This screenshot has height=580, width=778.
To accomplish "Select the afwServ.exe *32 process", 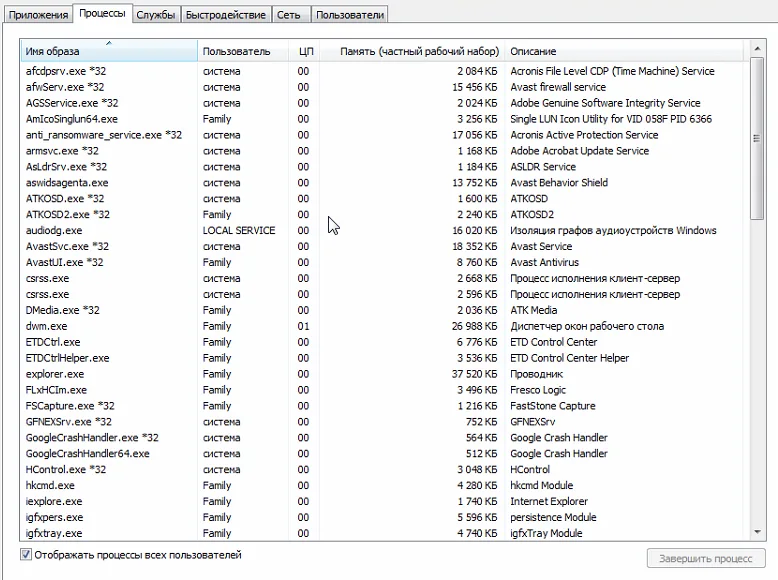I will coord(385,87).
